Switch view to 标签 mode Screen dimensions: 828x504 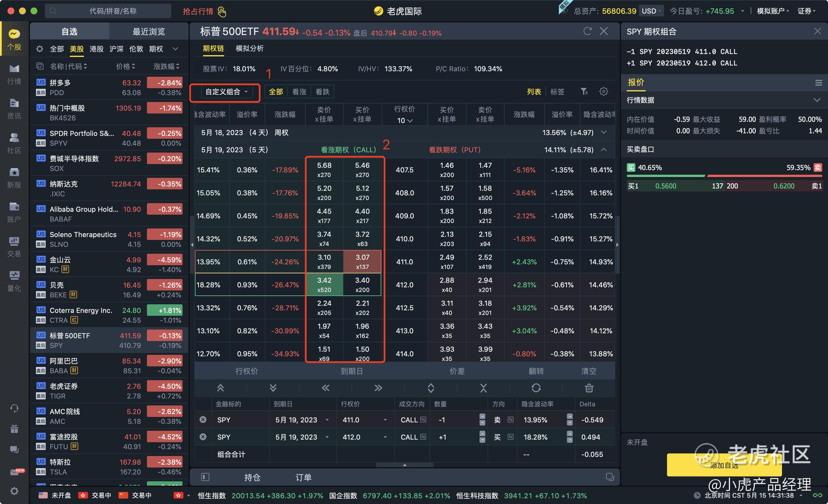[557, 92]
